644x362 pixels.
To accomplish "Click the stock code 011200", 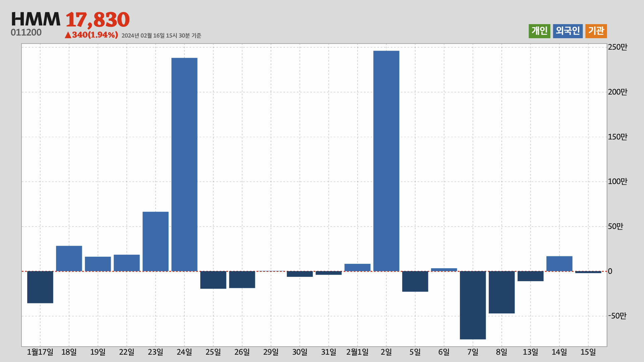I will point(26,33).
